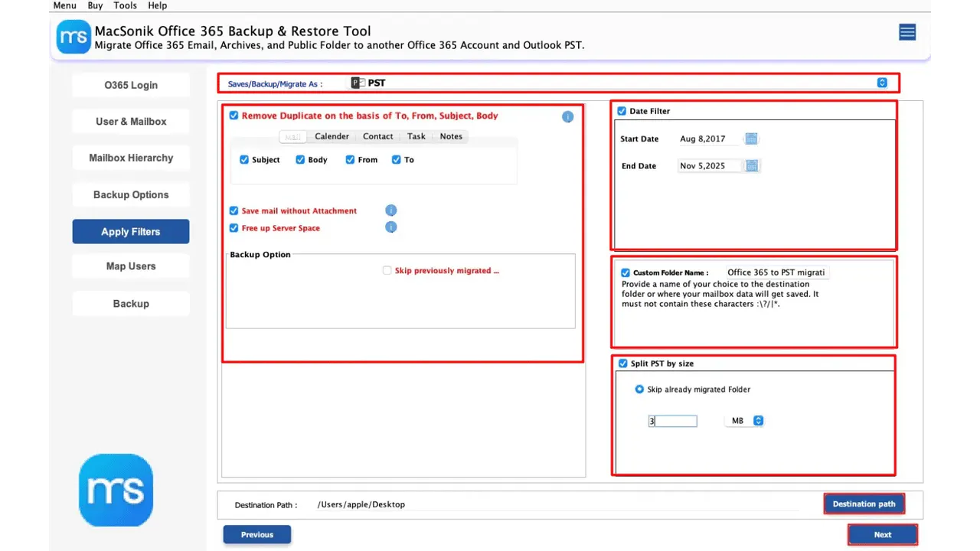Select Apply Filters step
The height and width of the screenshot is (551, 980).
coord(131,231)
